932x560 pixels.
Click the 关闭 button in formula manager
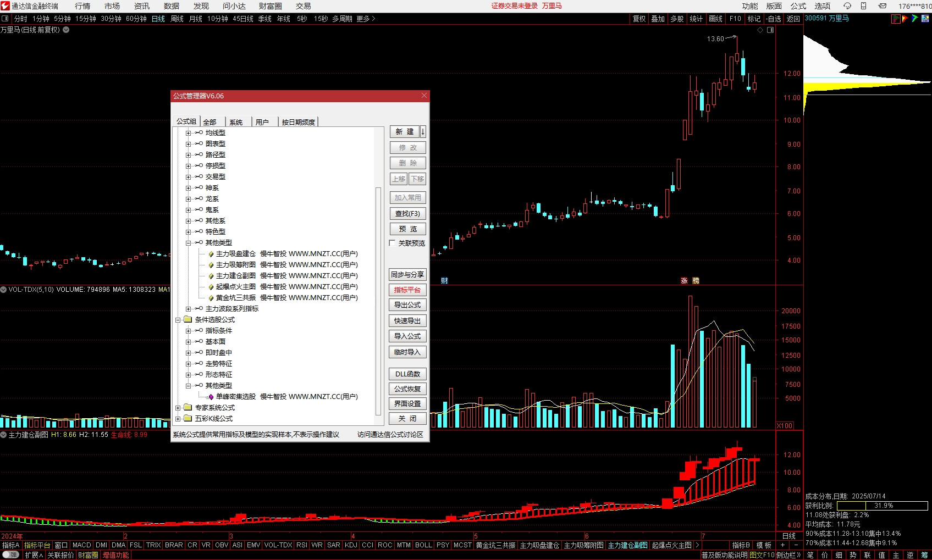407,418
